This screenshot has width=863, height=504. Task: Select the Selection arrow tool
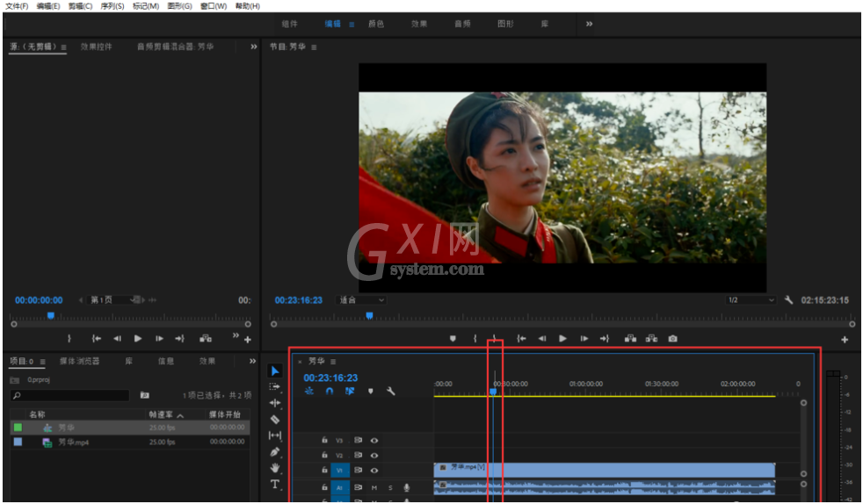275,371
